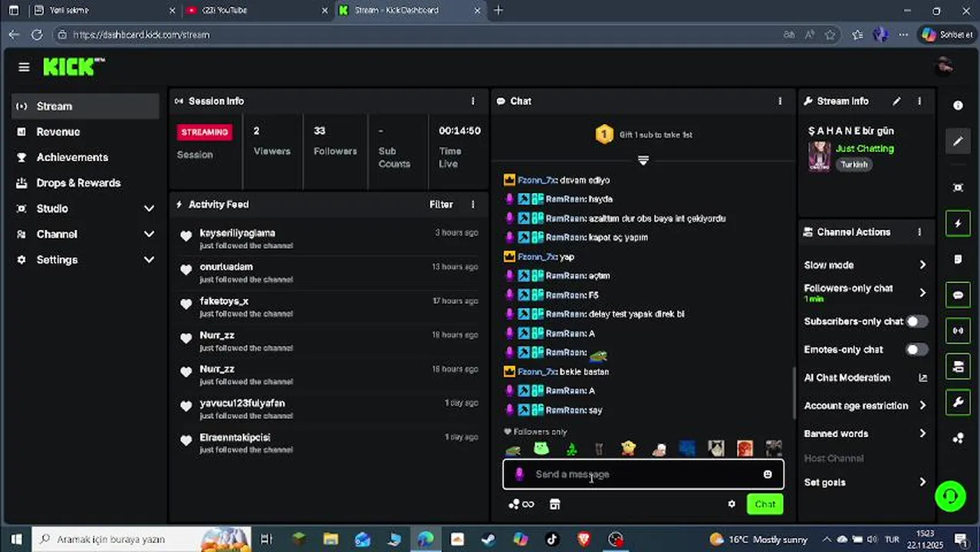This screenshot has width=980, height=552.
Task: Toggle the storage/server widget in the right rail
Action: pos(958,366)
